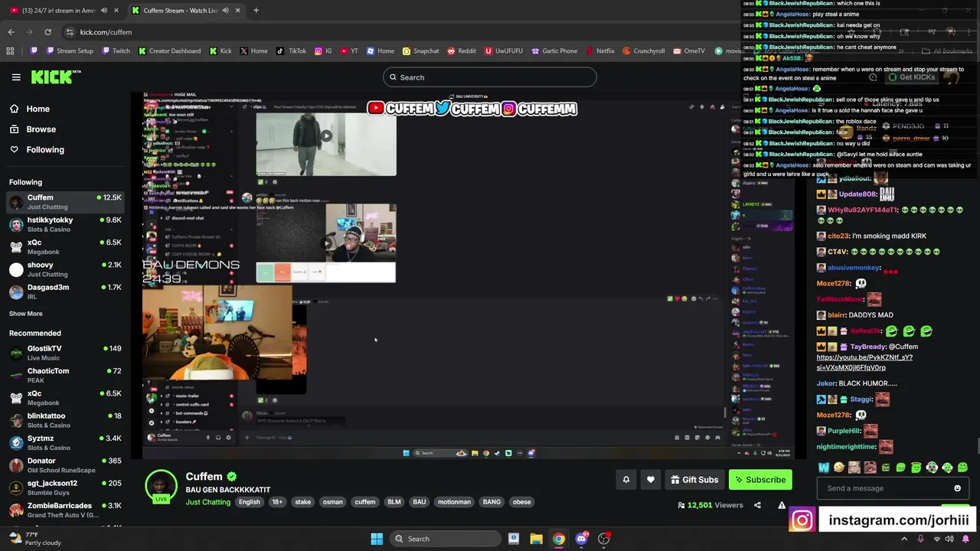Click the Gift Subs button

click(694, 480)
